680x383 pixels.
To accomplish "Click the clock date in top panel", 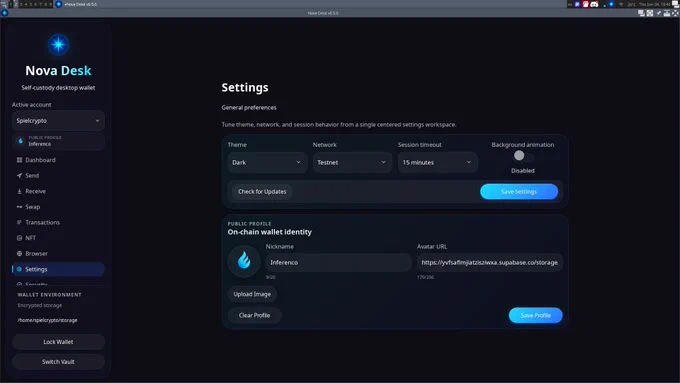I will click(655, 4).
